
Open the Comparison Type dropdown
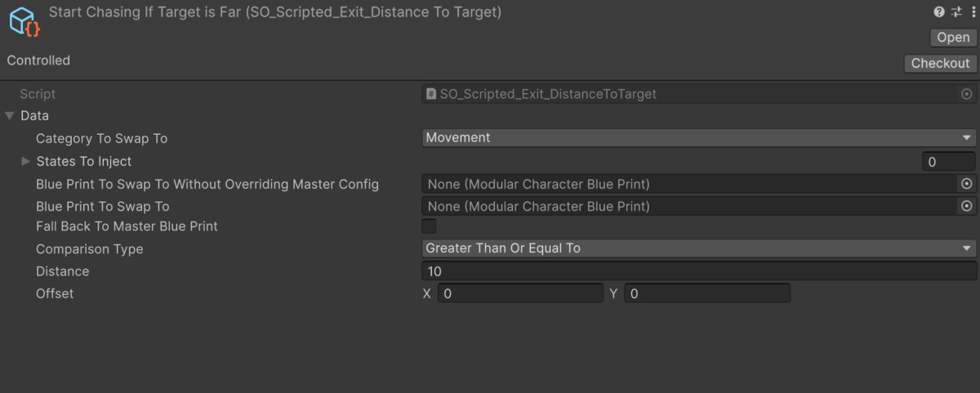click(699, 248)
